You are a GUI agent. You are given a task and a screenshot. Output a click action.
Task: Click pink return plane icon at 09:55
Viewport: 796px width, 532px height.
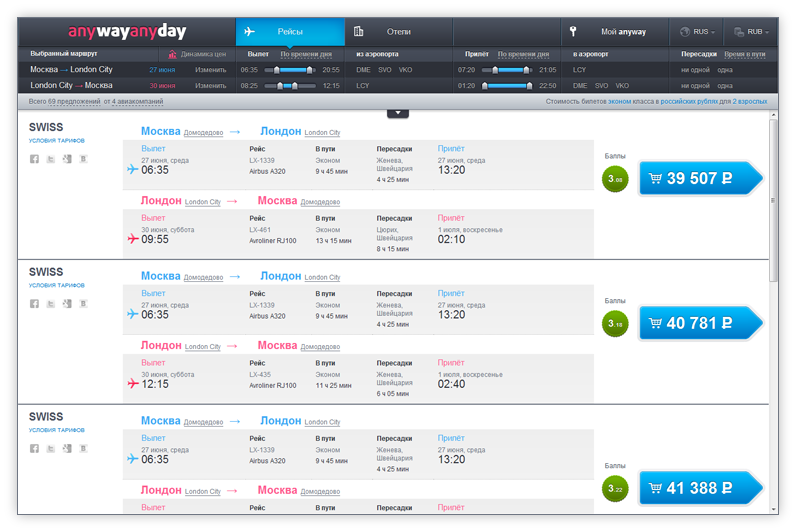click(132, 239)
